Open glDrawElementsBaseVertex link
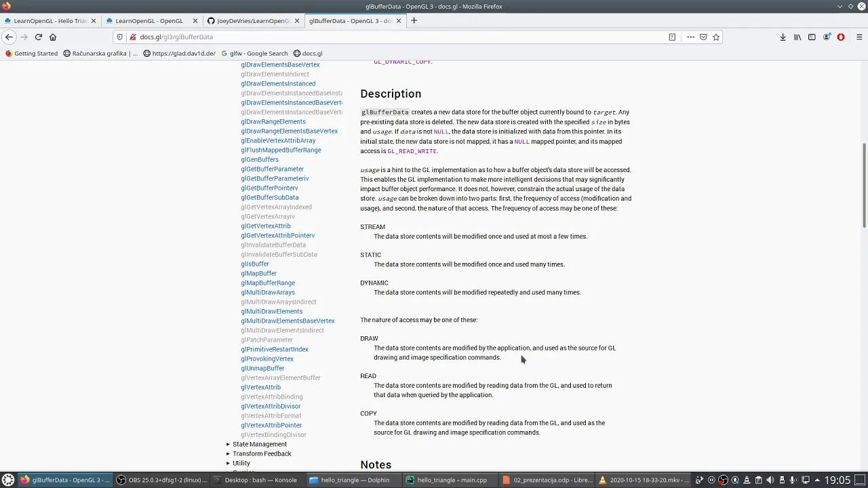The width and height of the screenshot is (868, 488). [x=280, y=65]
